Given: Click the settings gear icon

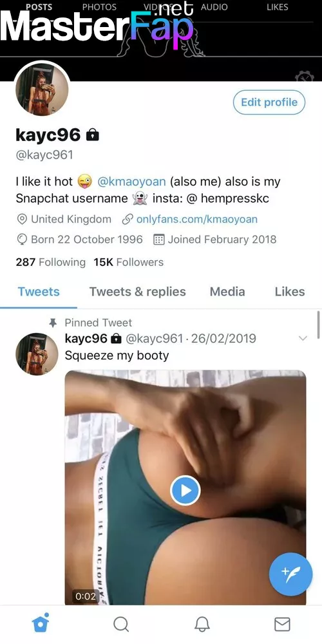Looking at the screenshot, I should 305,77.
